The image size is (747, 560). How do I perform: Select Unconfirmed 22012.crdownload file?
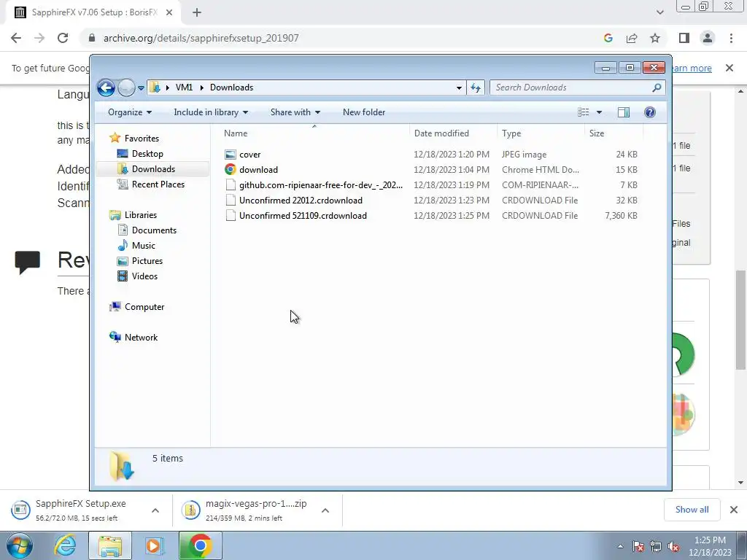[x=430, y=200]
